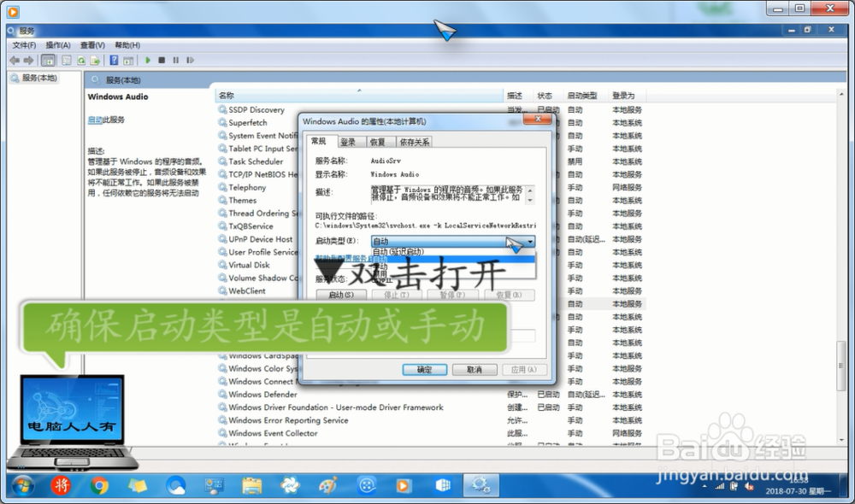Select the TxQBService row
855x504 pixels.
coord(251,226)
